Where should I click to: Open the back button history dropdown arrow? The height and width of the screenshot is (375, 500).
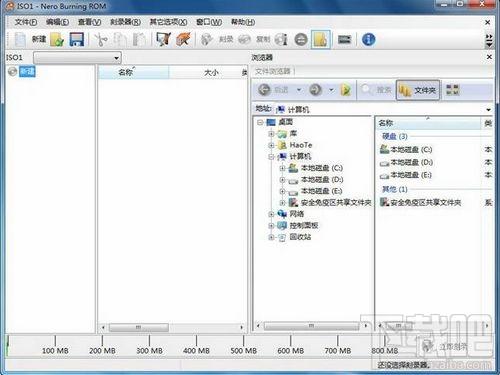(299, 90)
